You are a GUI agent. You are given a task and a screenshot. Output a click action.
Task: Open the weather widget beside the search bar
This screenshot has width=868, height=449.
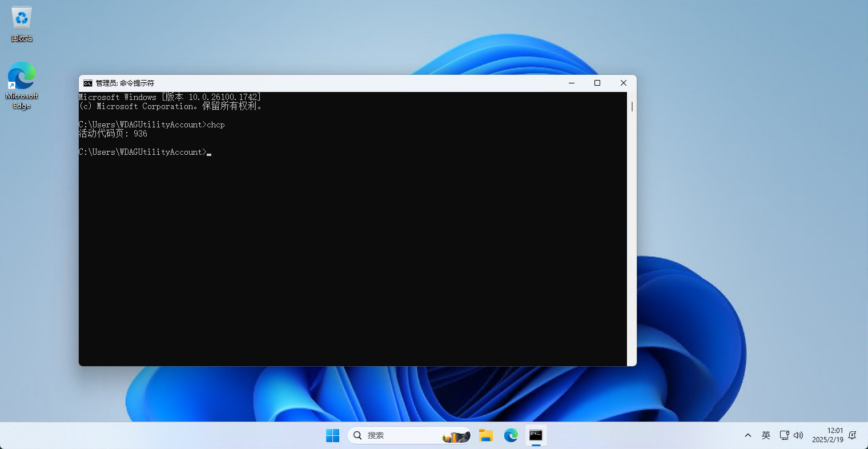click(x=455, y=435)
